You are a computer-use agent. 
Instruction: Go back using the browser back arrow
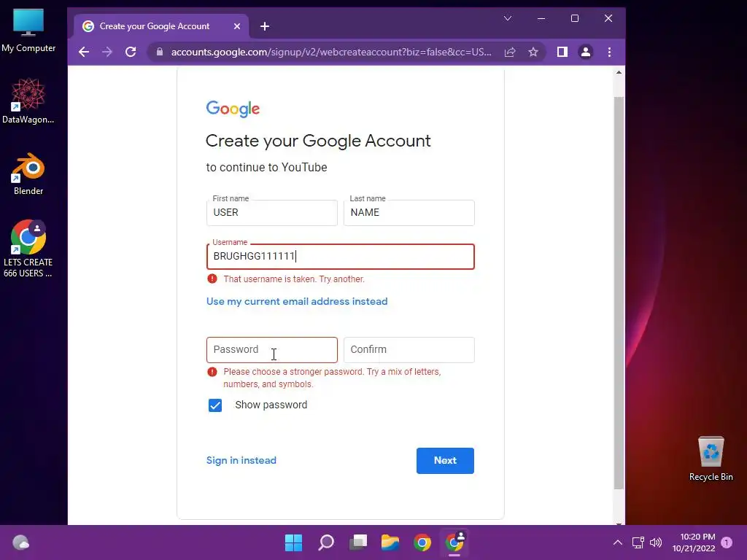tap(84, 52)
